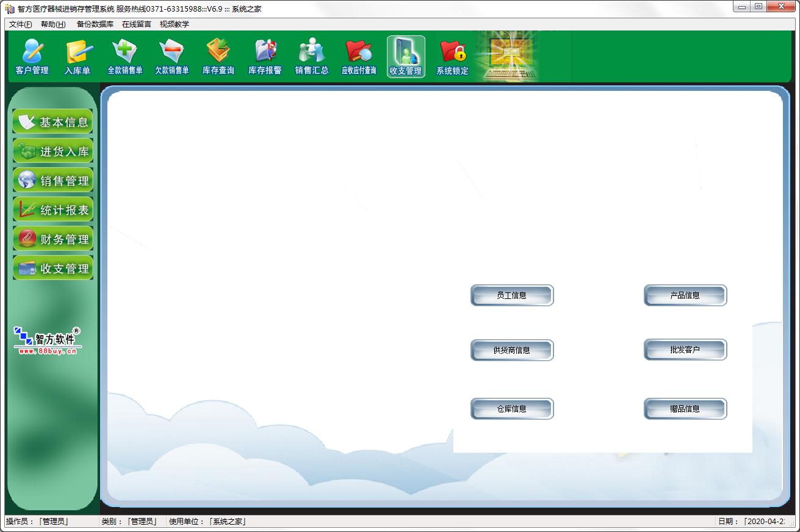Image resolution: width=800 pixels, height=532 pixels.
Task: Select 统计报表 in sidebar
Action: 53,210
